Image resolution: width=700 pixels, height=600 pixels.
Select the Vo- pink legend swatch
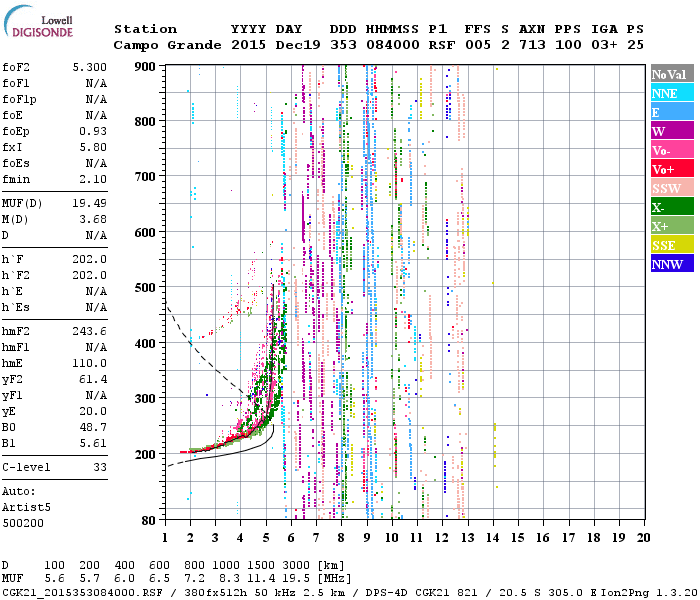point(672,150)
